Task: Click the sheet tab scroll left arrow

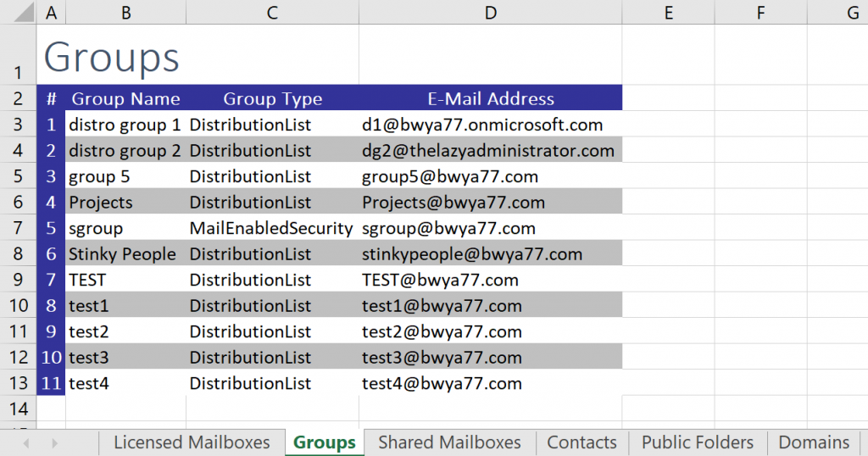Action: point(26,442)
